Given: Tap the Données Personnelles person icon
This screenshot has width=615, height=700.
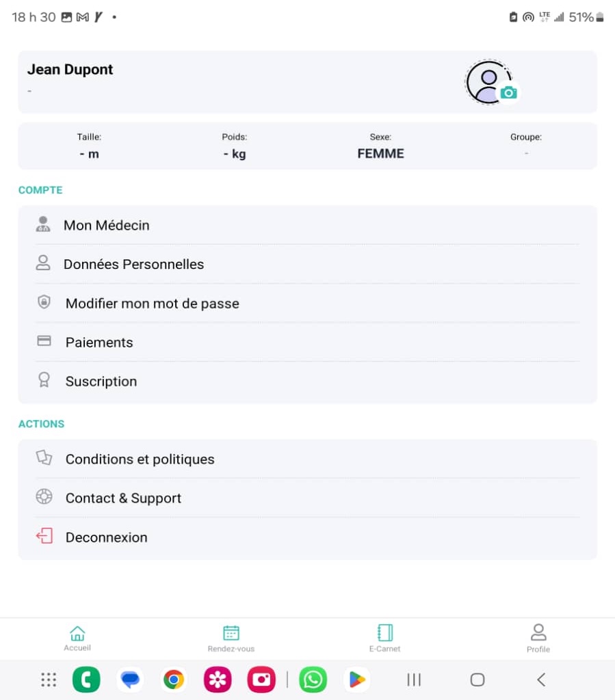Looking at the screenshot, I should (44, 264).
